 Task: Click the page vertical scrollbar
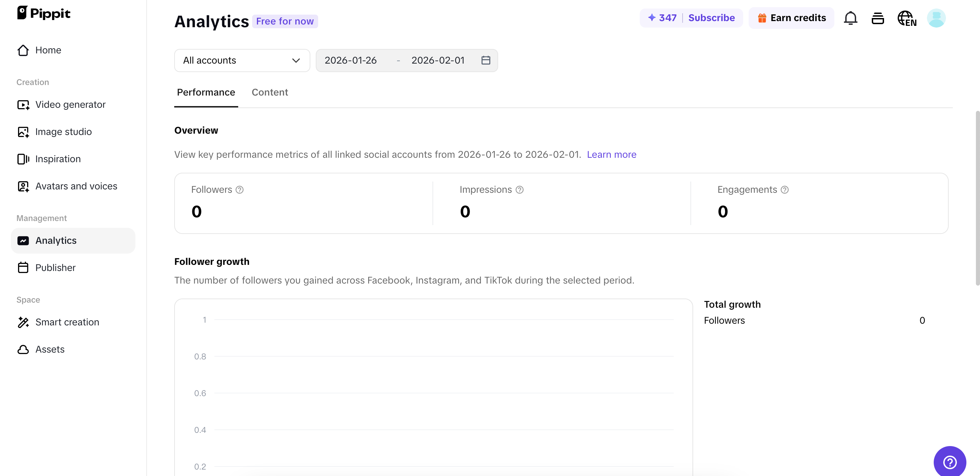[x=977, y=198]
